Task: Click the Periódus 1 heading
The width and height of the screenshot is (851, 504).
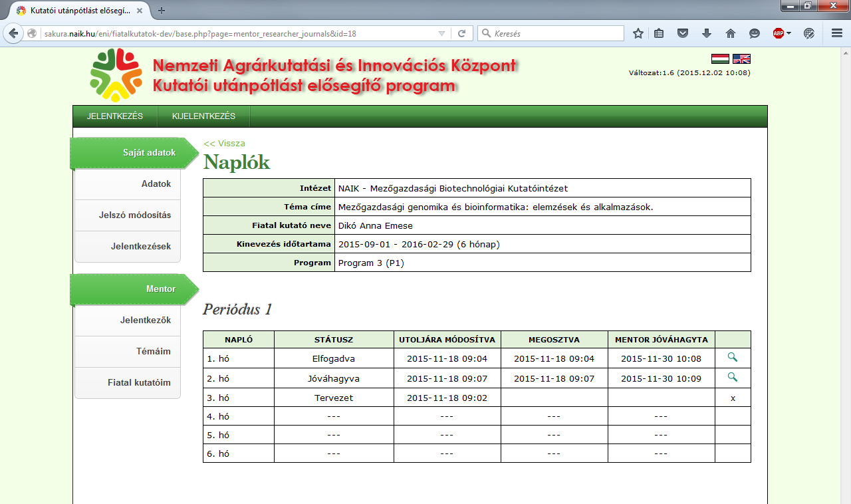Action: 238,309
